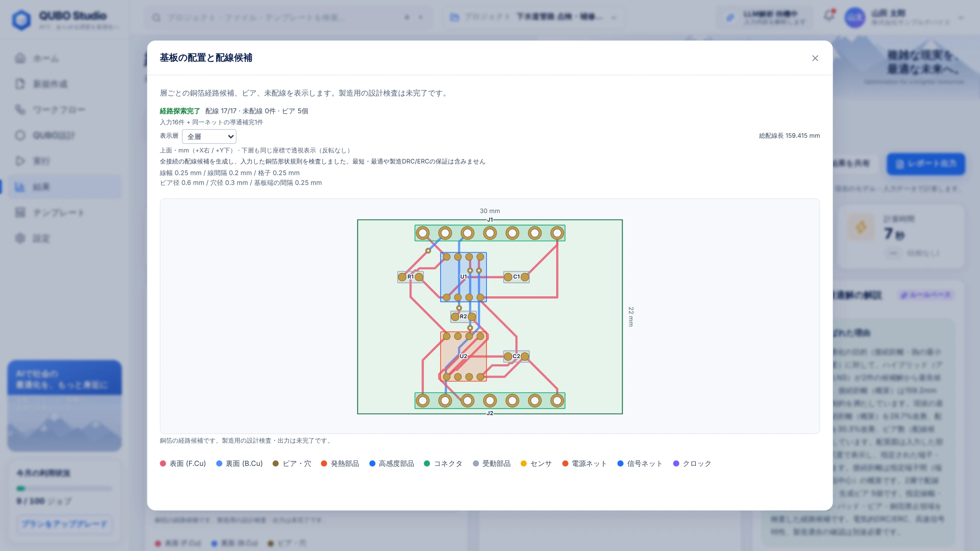The height and width of the screenshot is (551, 980).
Task: Click the U2 component on the board
Action: point(463,356)
